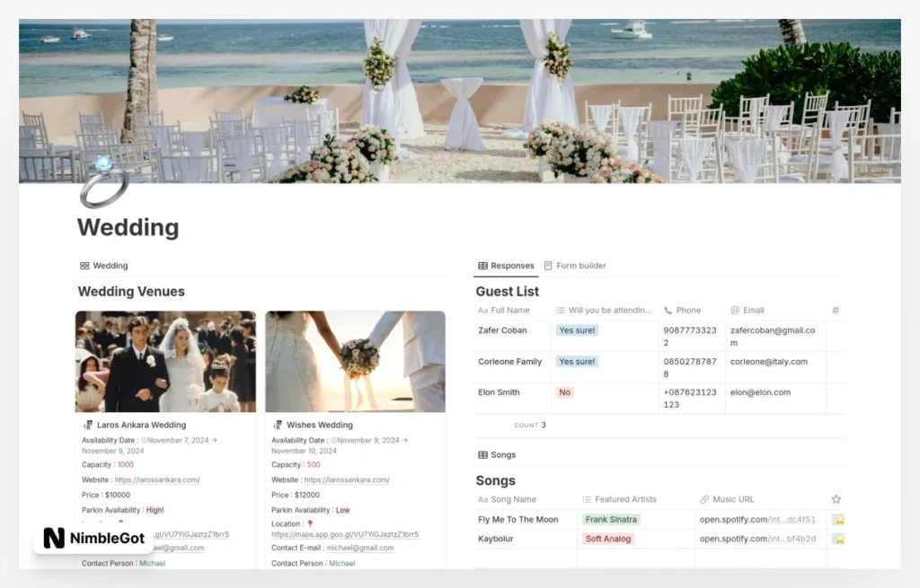Open the Wishes Wedding maps location link
Image resolution: width=920 pixels, height=588 pixels.
(345, 535)
